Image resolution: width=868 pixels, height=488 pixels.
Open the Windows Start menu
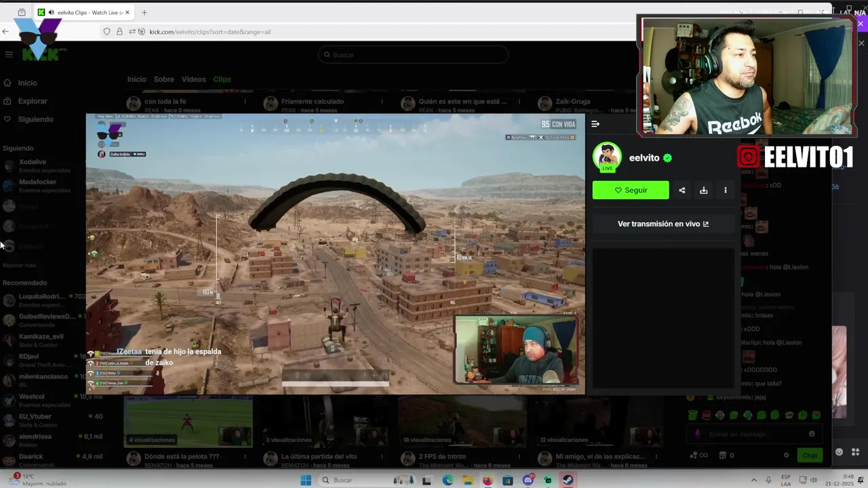pos(306,480)
